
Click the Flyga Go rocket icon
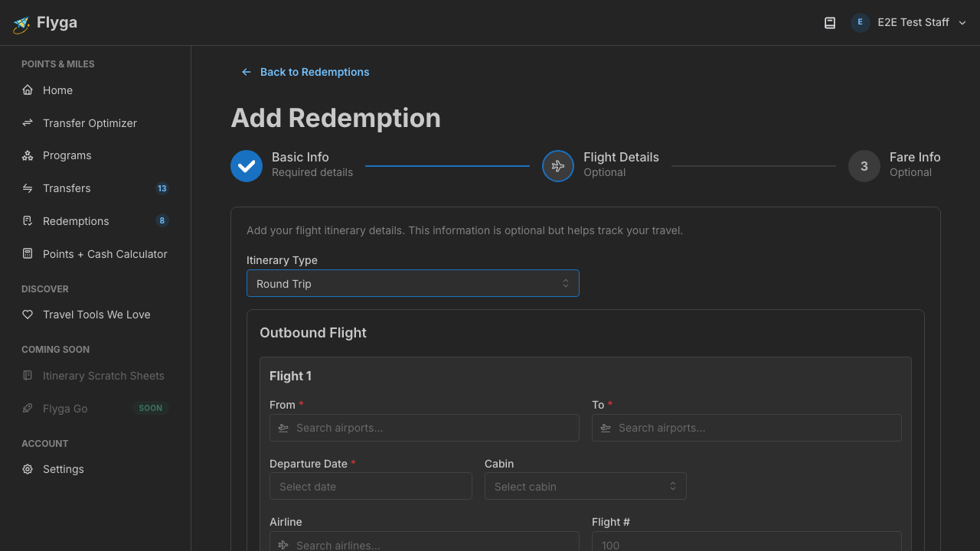pos(28,409)
